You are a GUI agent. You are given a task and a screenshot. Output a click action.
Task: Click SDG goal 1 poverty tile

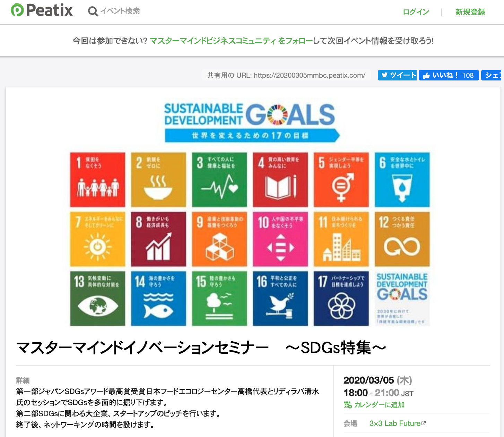(98, 180)
